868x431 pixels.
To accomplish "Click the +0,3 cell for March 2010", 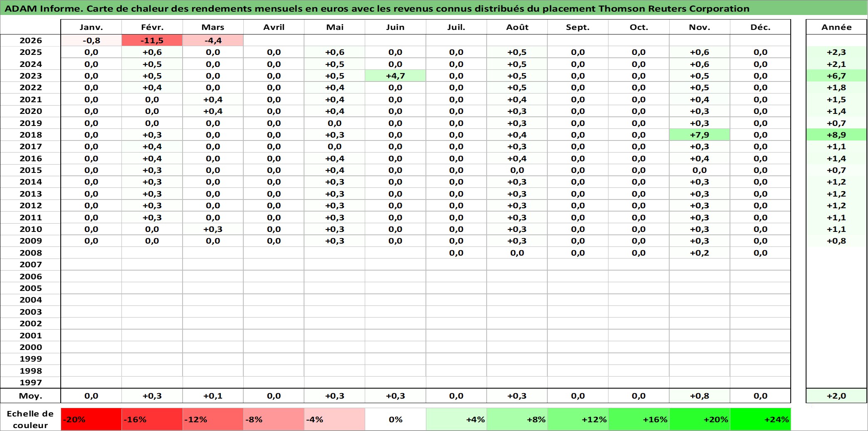I will click(x=213, y=229).
